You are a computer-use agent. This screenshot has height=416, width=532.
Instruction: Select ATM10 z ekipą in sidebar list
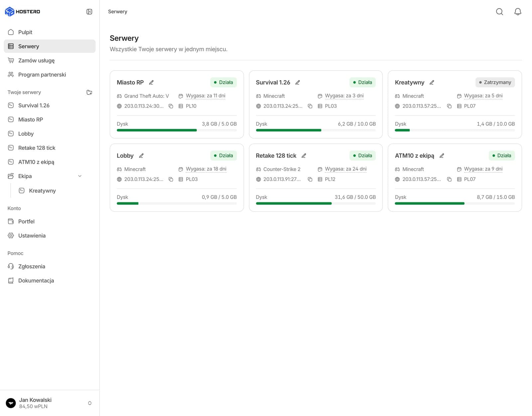tap(50, 162)
